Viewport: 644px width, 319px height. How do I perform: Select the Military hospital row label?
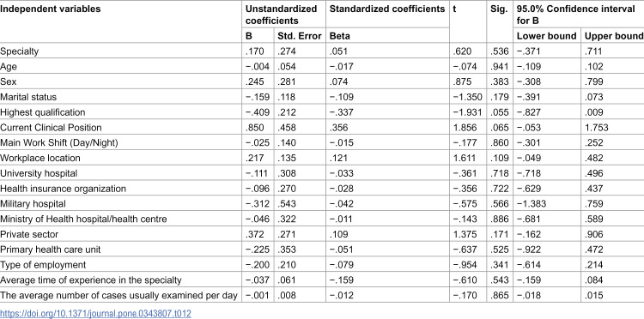pyautogui.click(x=33, y=204)
